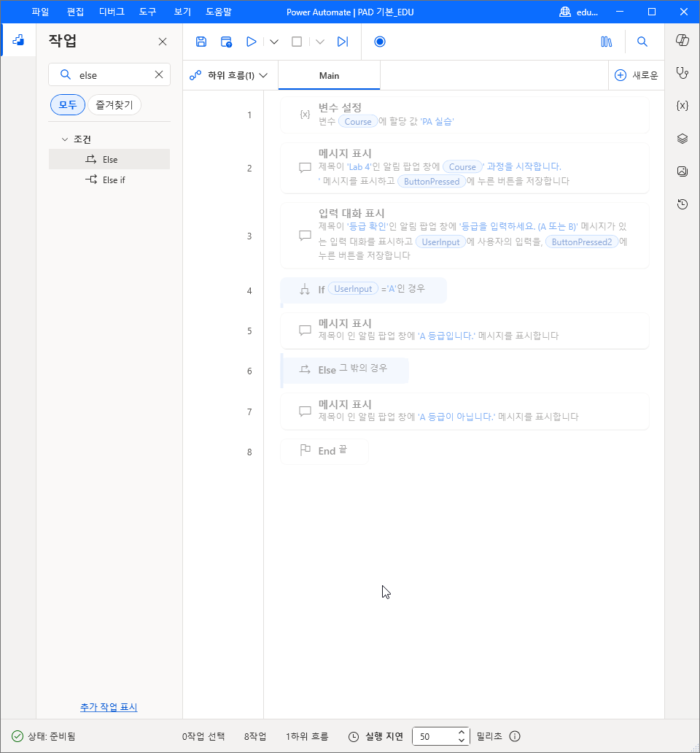Select the Lab 4 메시지 표시 action
This screenshot has height=753, width=700.
[x=464, y=168]
